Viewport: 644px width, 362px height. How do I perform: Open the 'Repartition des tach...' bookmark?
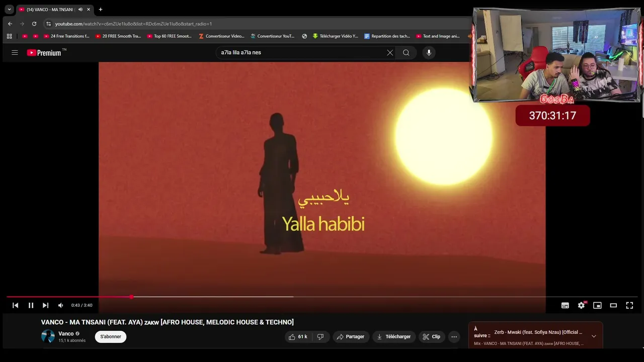[387, 36]
